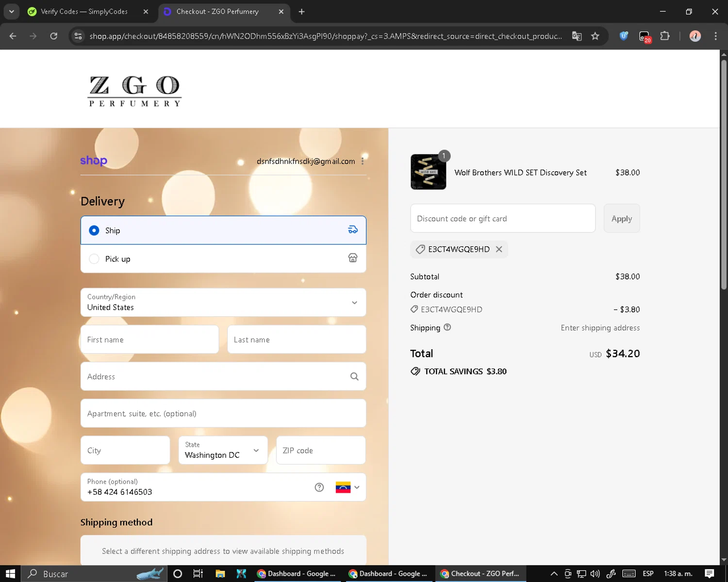
Task: Click the address search magnifier icon
Action: 354,376
